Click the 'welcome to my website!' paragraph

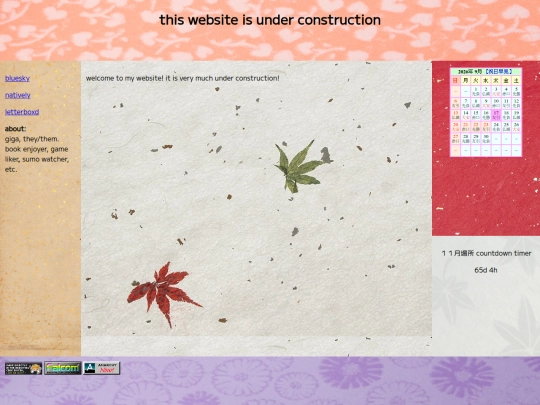[183, 78]
